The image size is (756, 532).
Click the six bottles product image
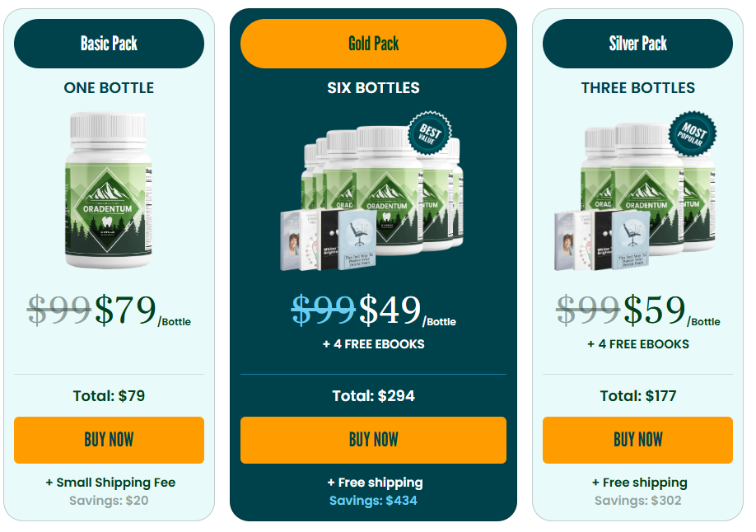pos(372,192)
